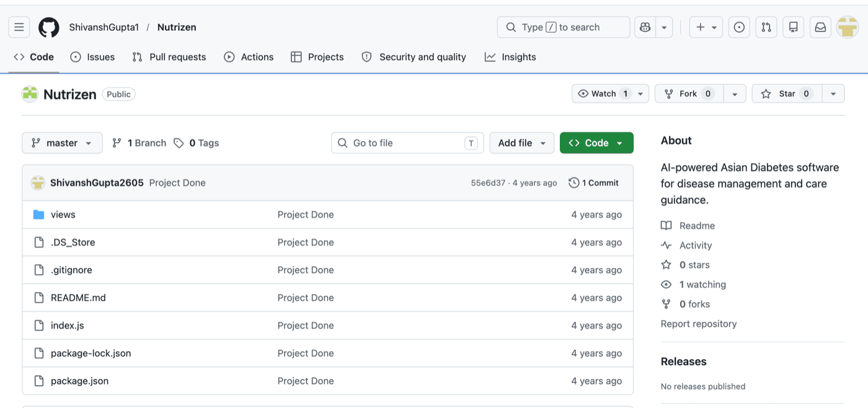Open the Actions tab
Image resolution: width=868 pixels, height=408 pixels.
249,57
